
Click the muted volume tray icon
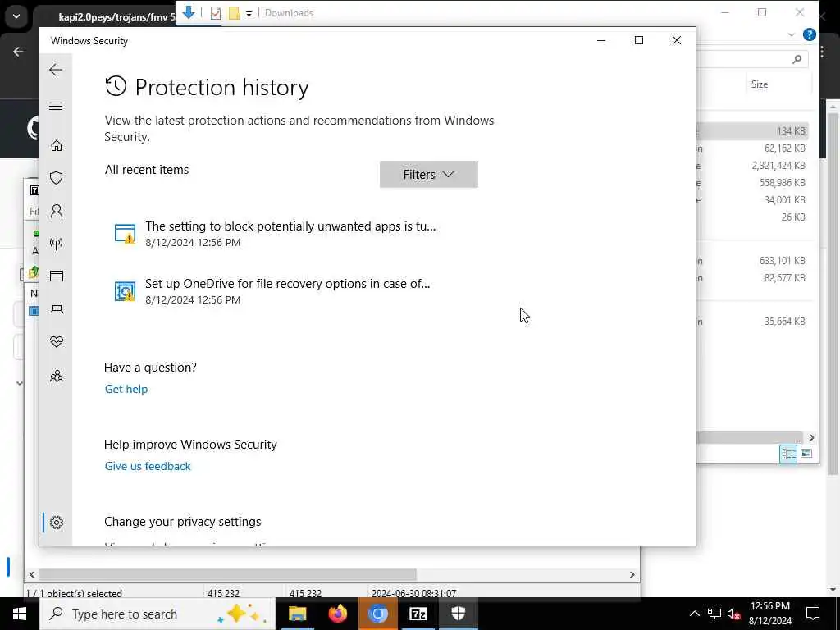(x=734, y=614)
